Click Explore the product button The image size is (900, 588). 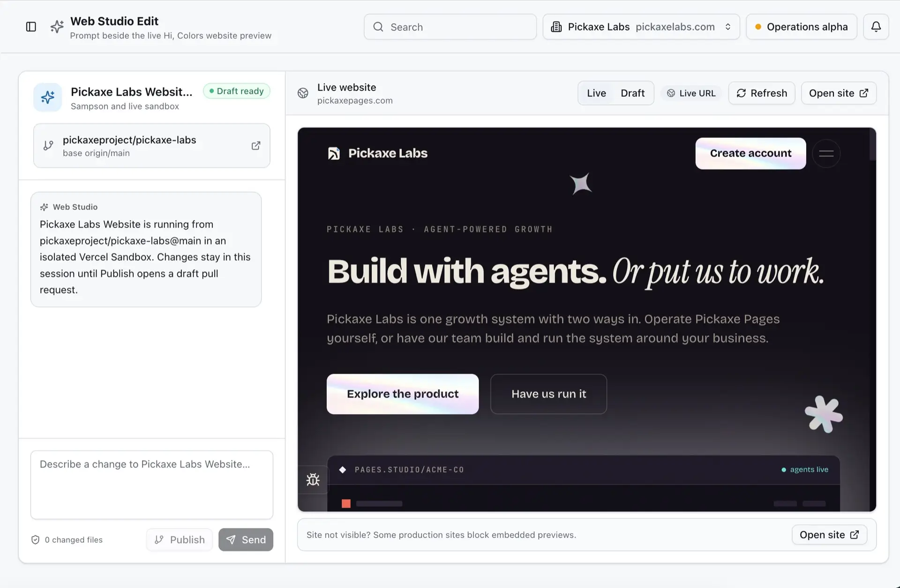403,394
